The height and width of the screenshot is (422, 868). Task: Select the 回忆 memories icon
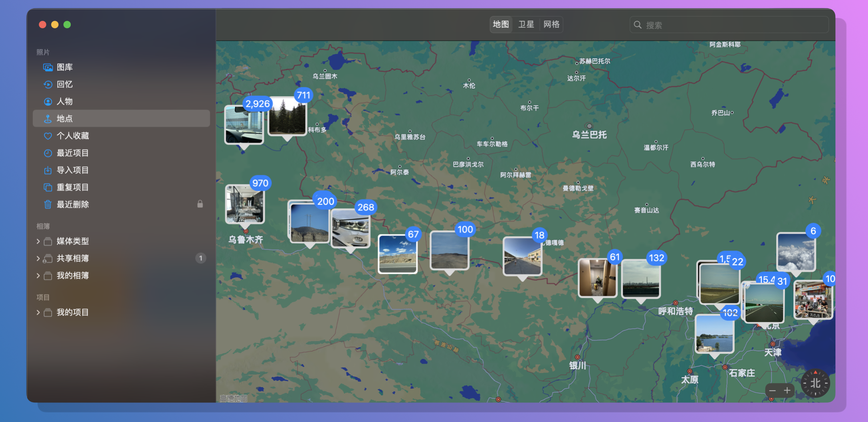(x=48, y=85)
